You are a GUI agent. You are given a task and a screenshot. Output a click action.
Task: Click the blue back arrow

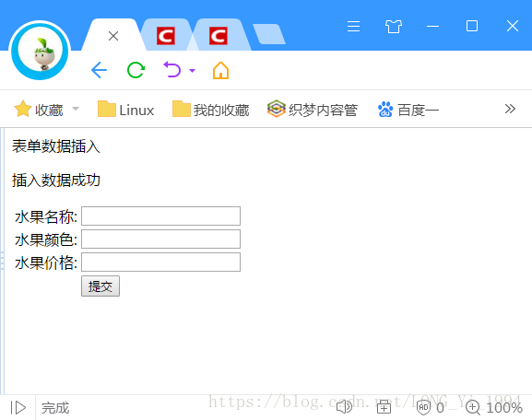(99, 70)
